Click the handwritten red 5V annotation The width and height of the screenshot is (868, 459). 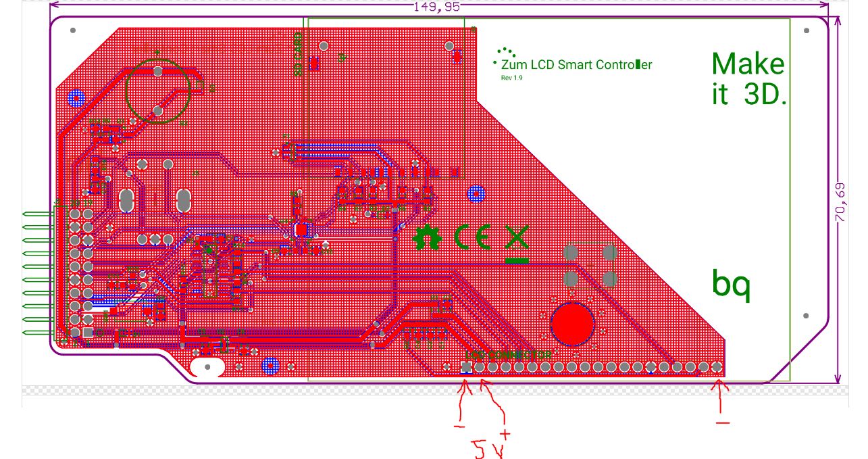tap(488, 448)
